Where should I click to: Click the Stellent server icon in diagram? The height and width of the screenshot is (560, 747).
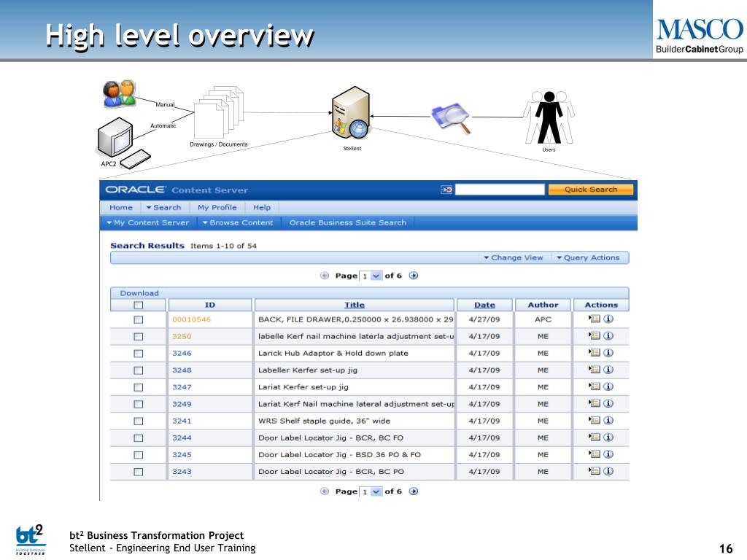[351, 113]
